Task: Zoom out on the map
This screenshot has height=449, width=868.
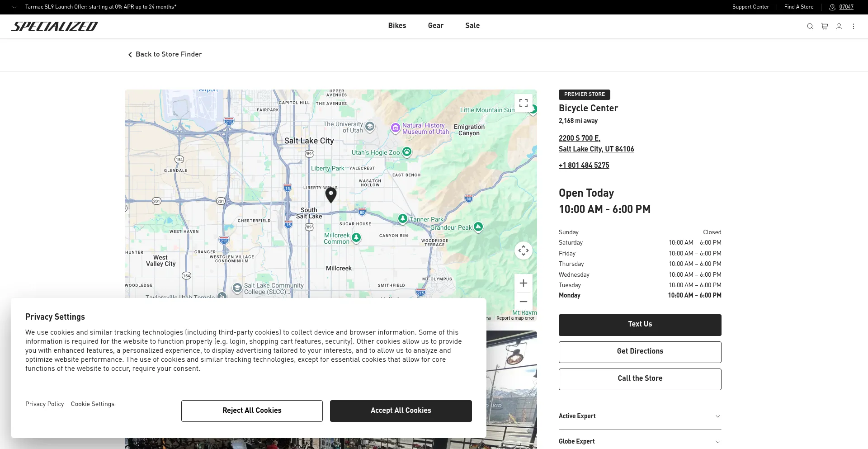Action: pyautogui.click(x=524, y=302)
